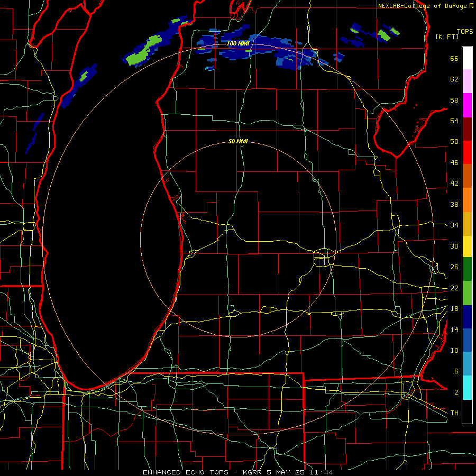The image size is (476, 476).
Task: Click the 50 NMI range ring label
Action: [238, 141]
